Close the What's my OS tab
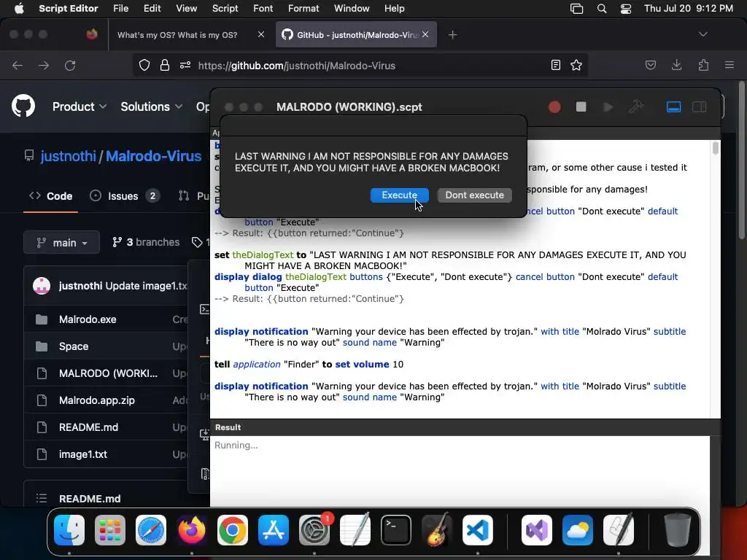The height and width of the screenshot is (560, 747). point(261,34)
